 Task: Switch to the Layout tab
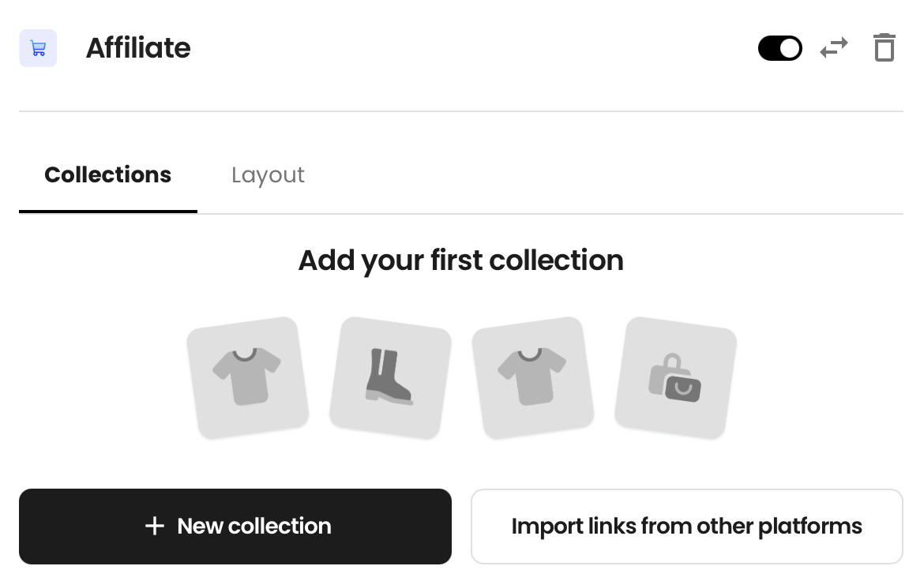click(x=269, y=175)
